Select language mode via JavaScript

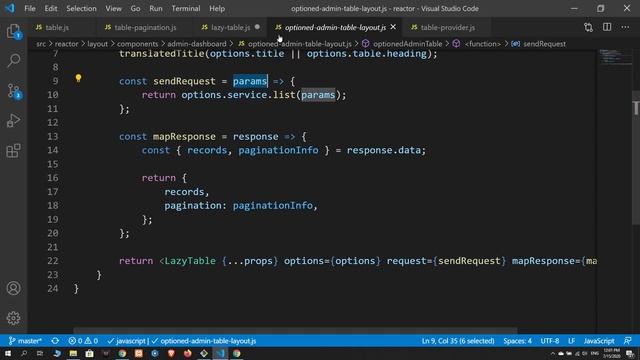pos(599,341)
